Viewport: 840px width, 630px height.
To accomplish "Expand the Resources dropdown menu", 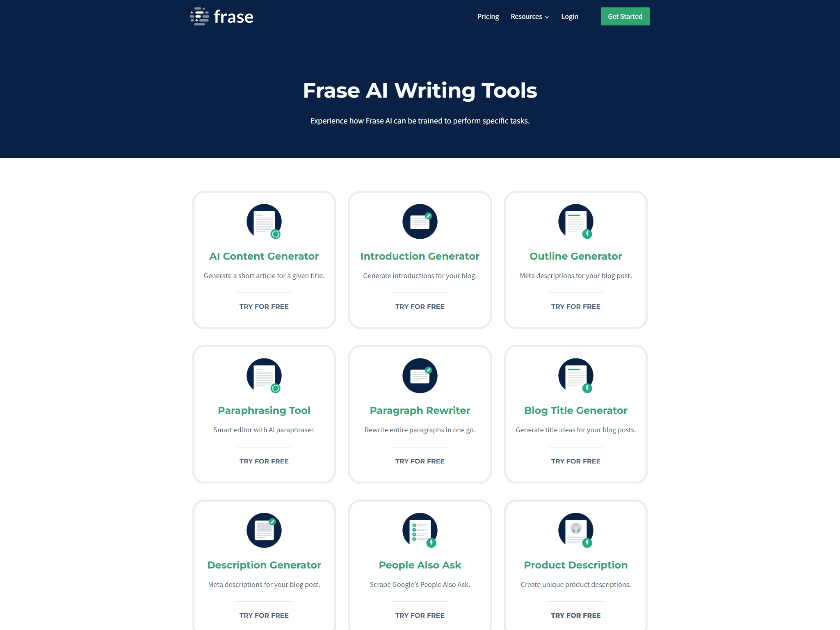I will pyautogui.click(x=530, y=16).
